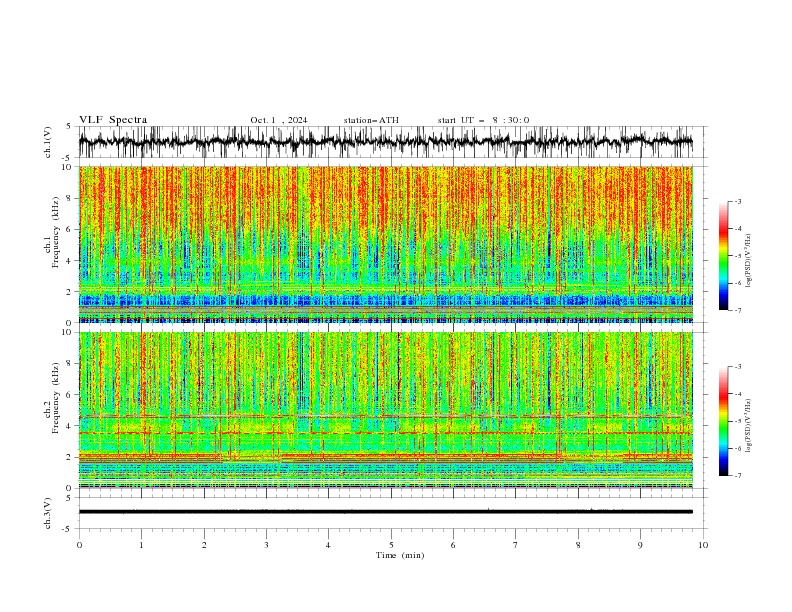Click time axis tick label '5'
The image size is (792, 612).
click(391, 545)
